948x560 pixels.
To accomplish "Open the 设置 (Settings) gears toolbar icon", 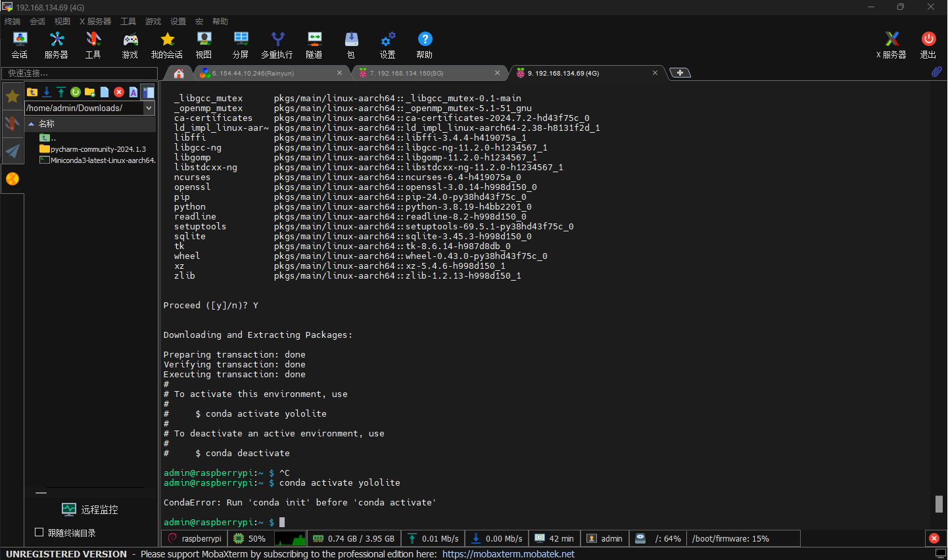I will click(388, 45).
